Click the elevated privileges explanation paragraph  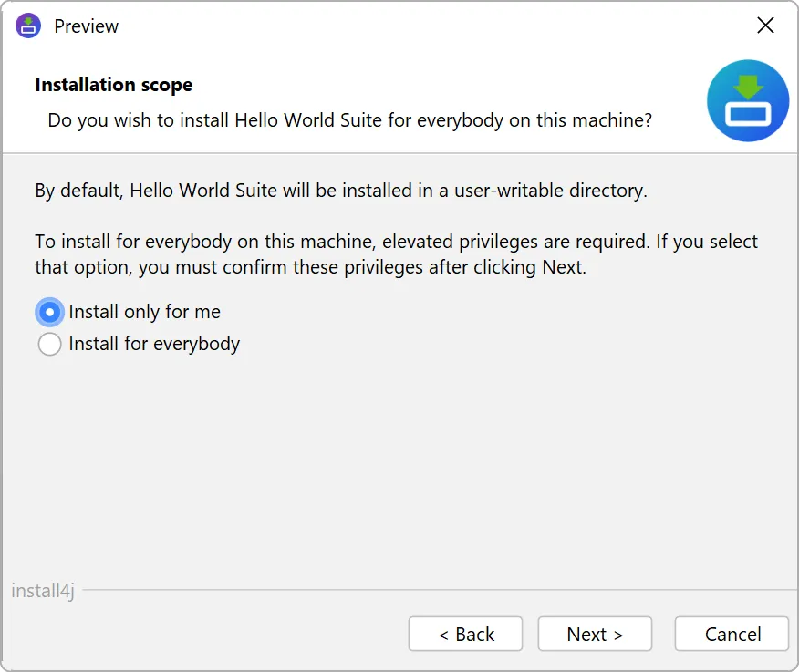[396, 254]
